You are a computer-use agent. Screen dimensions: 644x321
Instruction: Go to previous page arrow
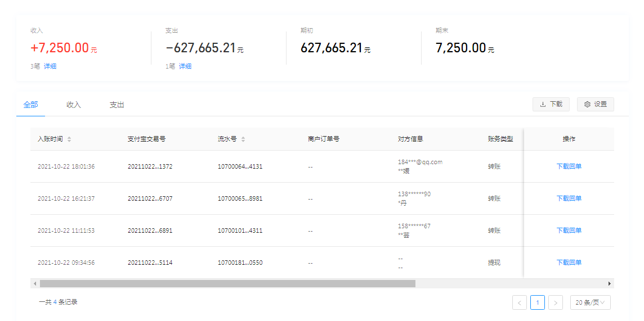[519, 302]
